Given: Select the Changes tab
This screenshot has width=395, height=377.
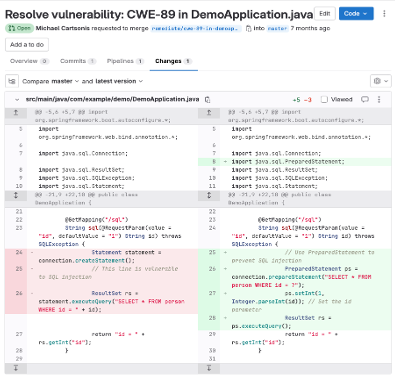Looking at the screenshot, I should pos(173,61).
